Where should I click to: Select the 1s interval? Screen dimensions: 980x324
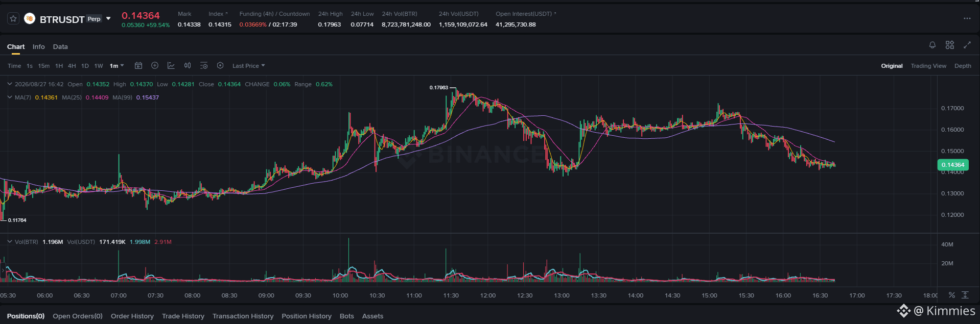30,66
